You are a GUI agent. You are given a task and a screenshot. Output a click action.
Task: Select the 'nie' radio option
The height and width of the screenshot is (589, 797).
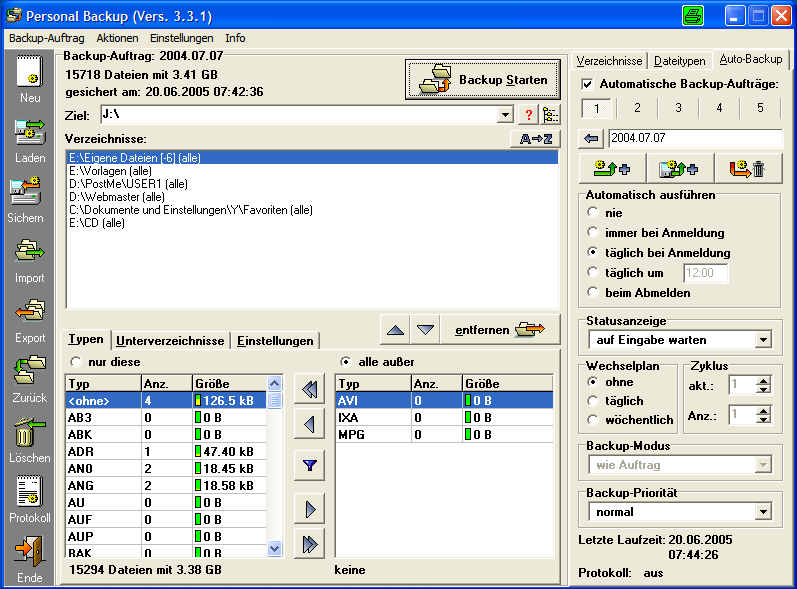(592, 212)
